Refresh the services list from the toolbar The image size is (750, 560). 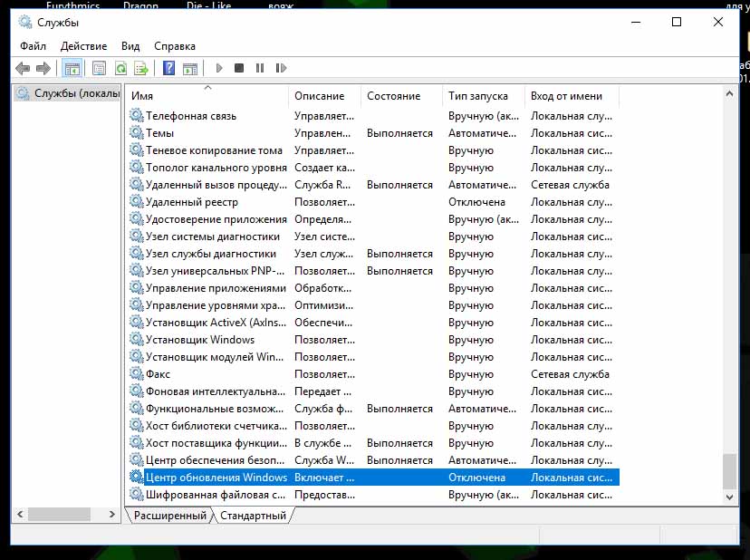(121, 69)
